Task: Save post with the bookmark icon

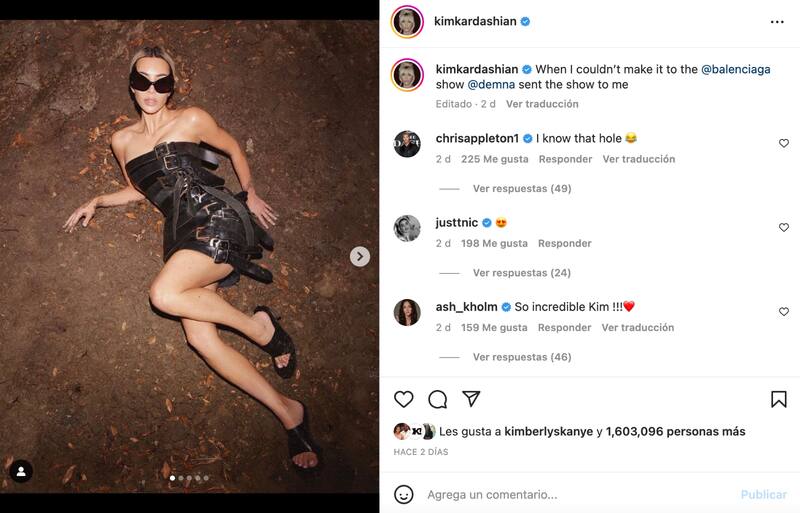Action: coord(778,399)
